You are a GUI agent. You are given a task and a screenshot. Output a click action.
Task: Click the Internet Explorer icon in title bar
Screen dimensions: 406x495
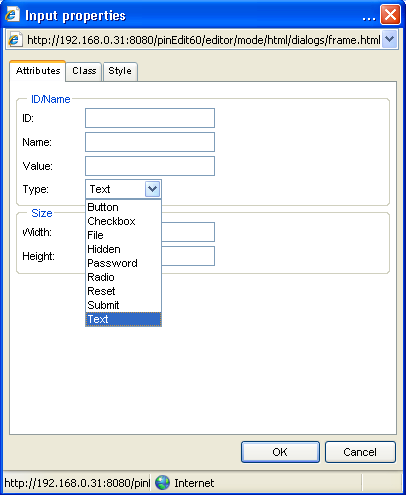(x=12, y=15)
